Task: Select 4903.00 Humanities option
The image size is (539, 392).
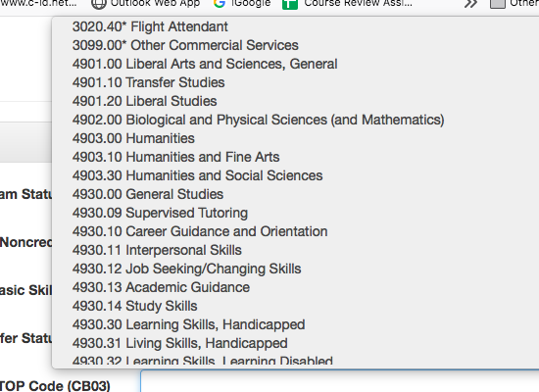Action: tap(296, 138)
